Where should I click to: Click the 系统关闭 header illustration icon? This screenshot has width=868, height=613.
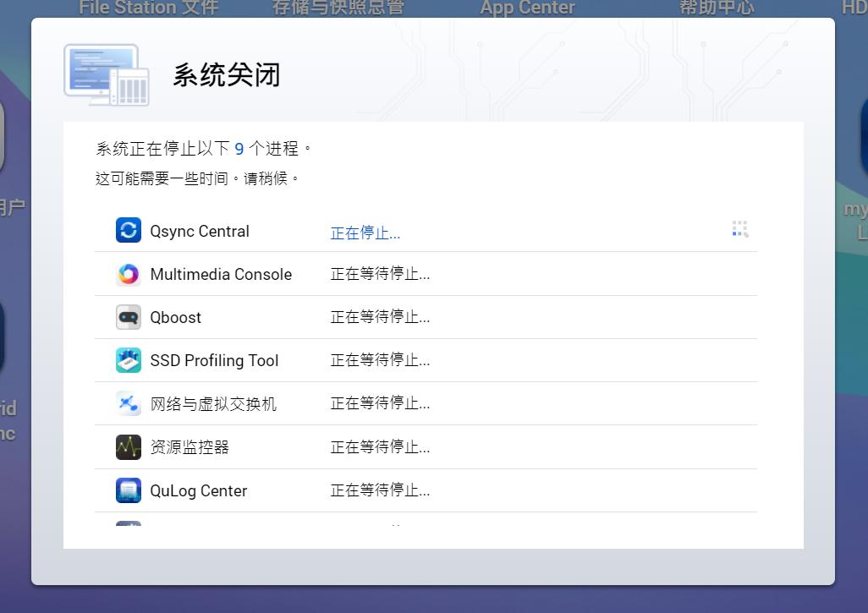pyautogui.click(x=105, y=74)
